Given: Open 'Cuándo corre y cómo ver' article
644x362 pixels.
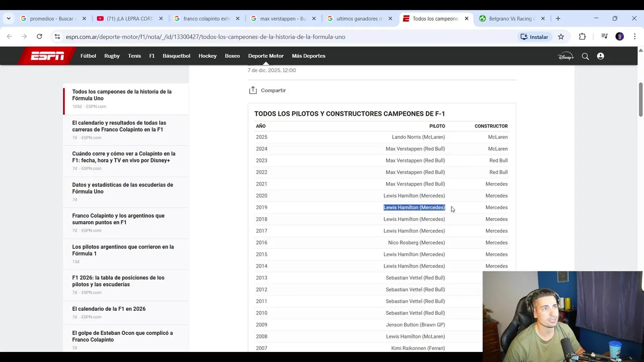Looking at the screenshot, I should point(124,157).
